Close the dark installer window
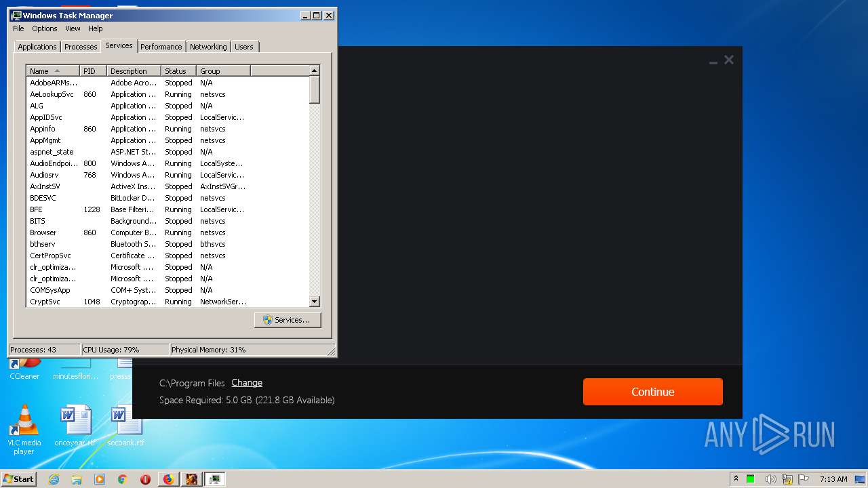The image size is (868, 488). click(x=729, y=60)
